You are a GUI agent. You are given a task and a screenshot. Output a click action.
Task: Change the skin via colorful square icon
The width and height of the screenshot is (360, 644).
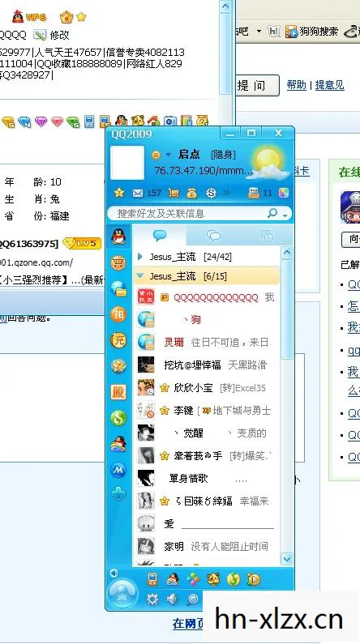point(284,193)
